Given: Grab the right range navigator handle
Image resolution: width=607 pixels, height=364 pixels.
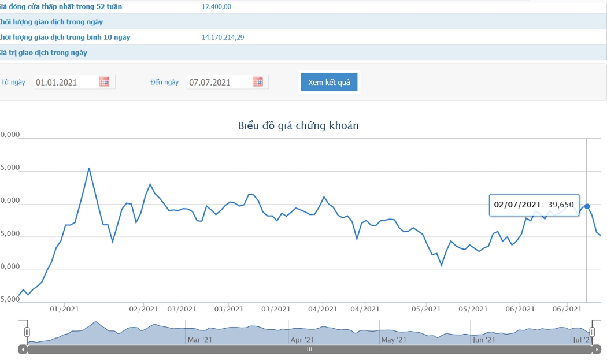Looking at the screenshot, I should point(592,332).
